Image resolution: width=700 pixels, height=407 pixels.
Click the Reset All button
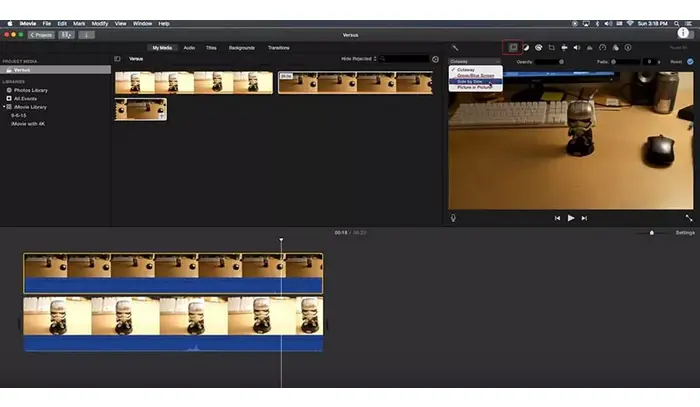point(678,48)
